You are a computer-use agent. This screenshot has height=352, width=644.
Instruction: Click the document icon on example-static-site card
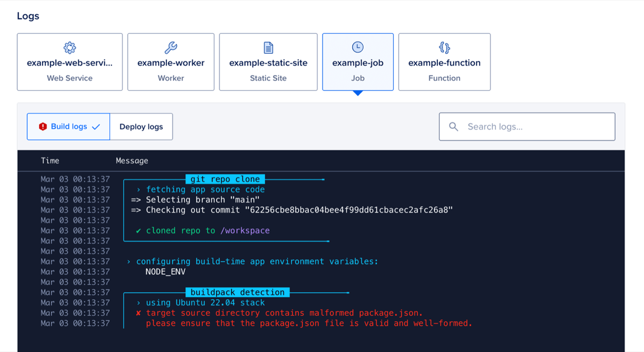point(268,48)
